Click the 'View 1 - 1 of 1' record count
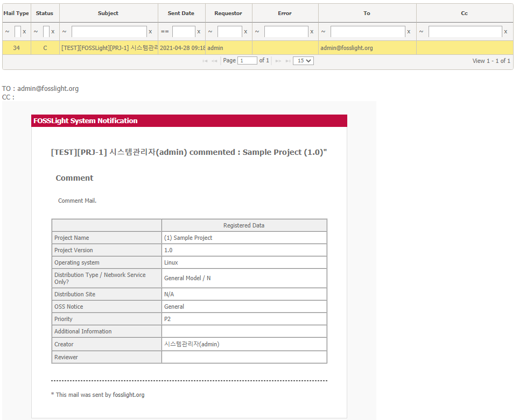Screen dimensions: 519x420 coord(491,61)
